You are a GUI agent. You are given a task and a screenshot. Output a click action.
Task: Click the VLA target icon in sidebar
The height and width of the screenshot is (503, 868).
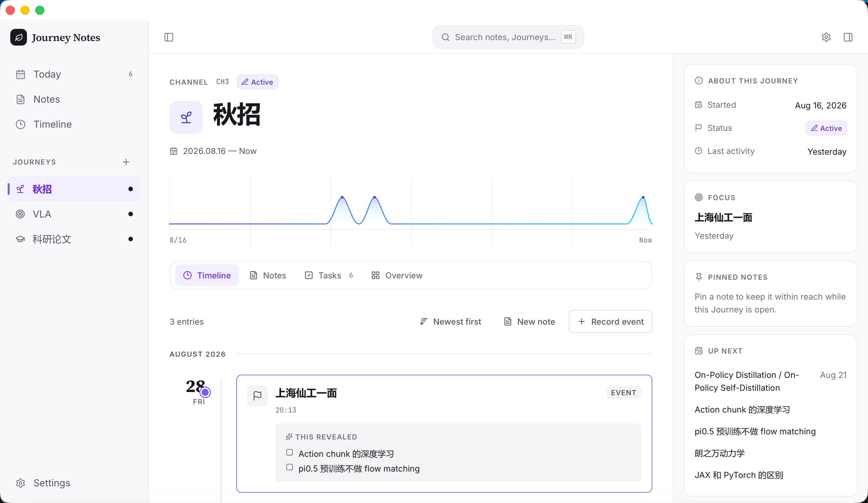[x=20, y=214]
